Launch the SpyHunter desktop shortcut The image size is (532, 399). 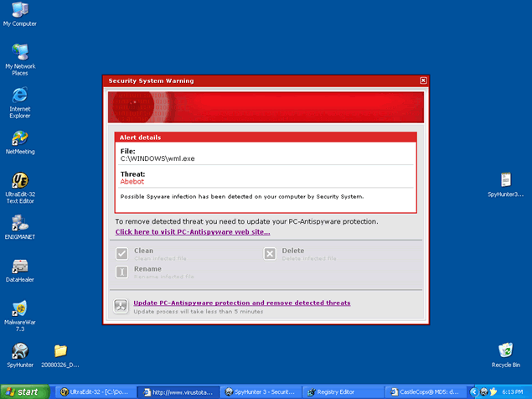[x=19, y=352]
